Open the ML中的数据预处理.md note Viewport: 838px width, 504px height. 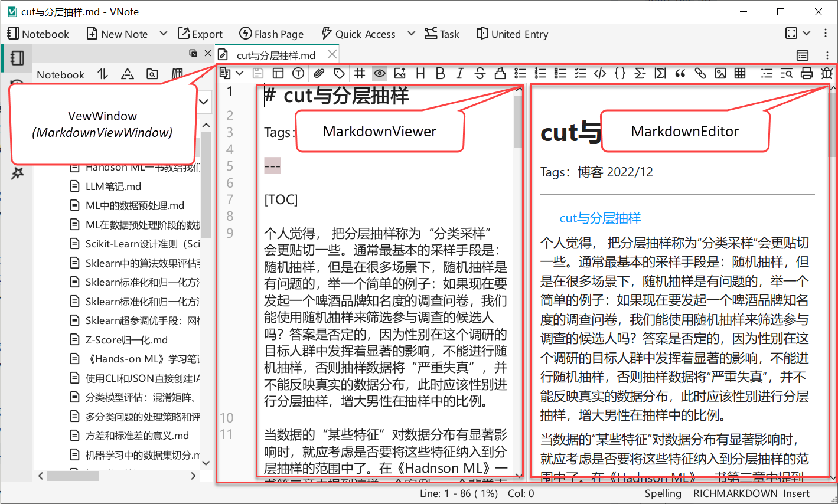coord(135,205)
